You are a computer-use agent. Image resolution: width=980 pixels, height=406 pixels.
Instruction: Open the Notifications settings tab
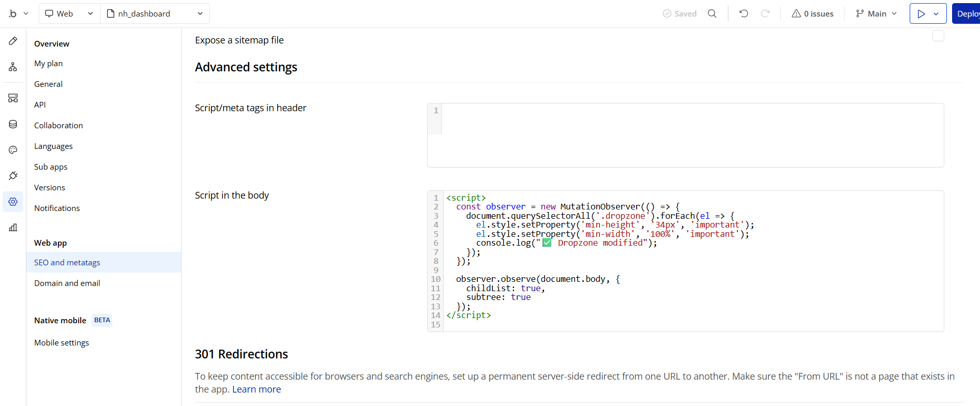(x=57, y=208)
